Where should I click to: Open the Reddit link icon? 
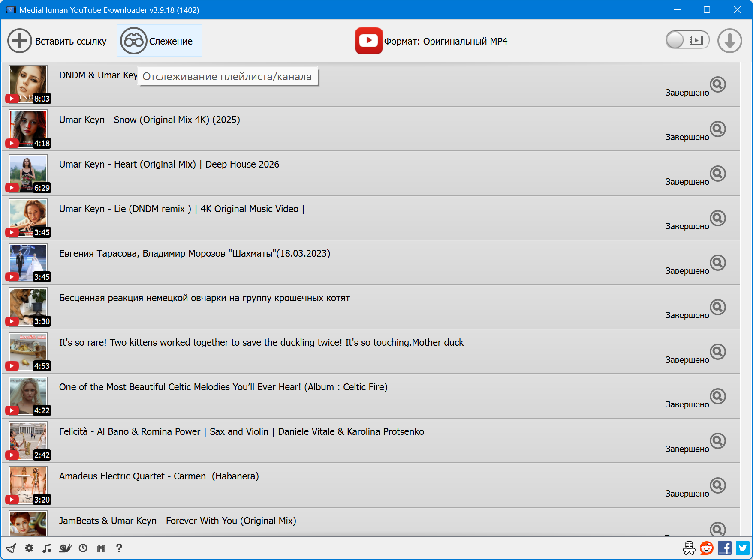707,548
